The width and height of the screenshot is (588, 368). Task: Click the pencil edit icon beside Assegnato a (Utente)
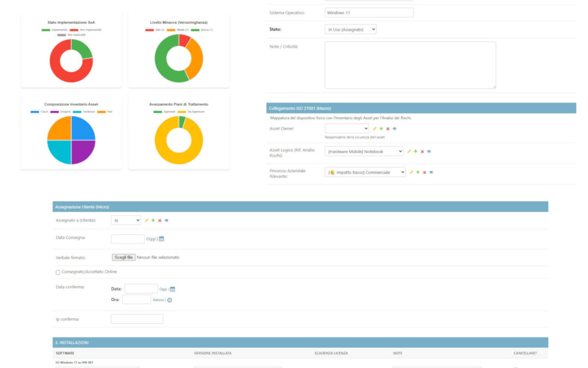pyautogui.click(x=146, y=220)
